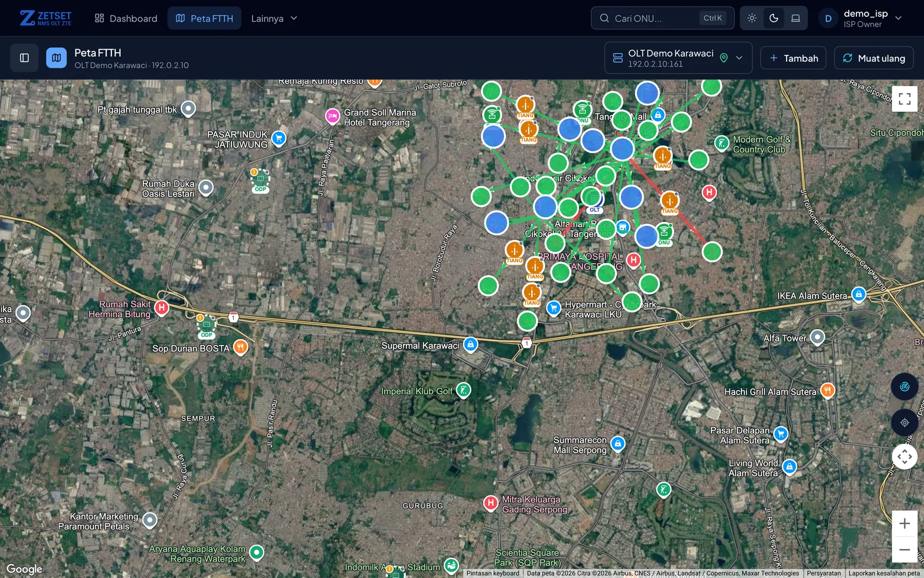
Task: Click the Aryana Aquaplay Kolam Renang pin
Action: [256, 553]
